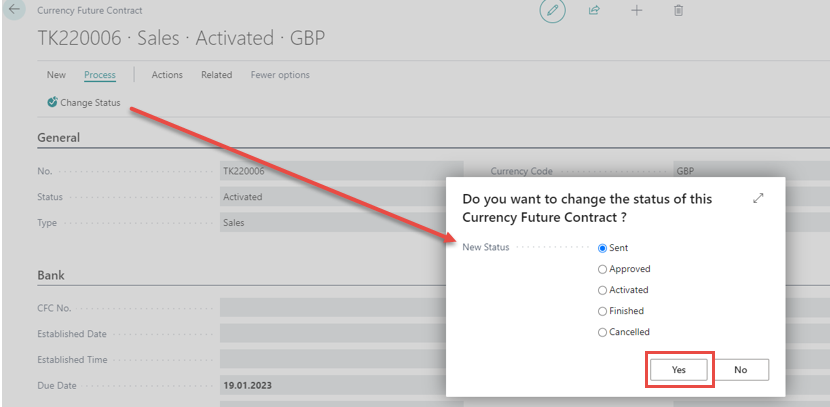830x407 pixels.
Task: Click the back arrow icon
Action: click(14, 9)
